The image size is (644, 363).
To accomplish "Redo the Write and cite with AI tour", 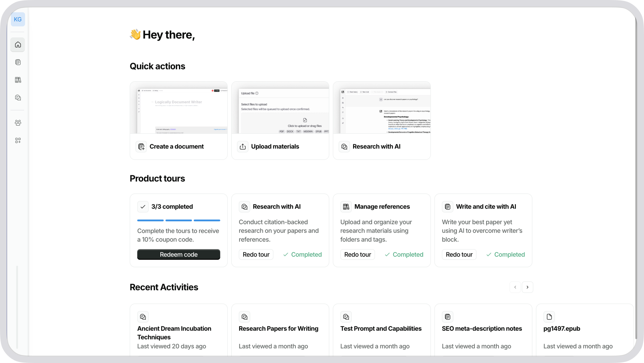I will 459,254.
